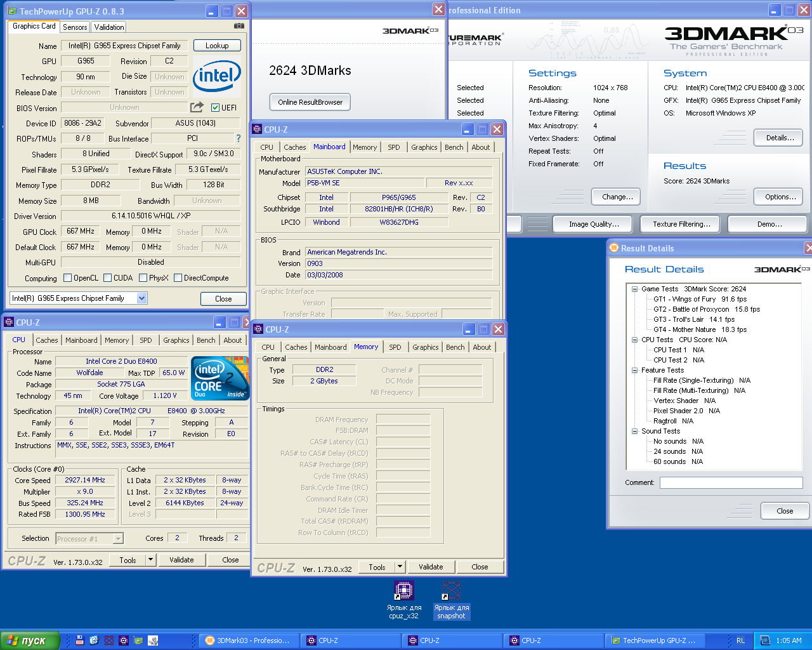Screen dimensions: 812x650
Task: Click the Comment input field
Action: [731, 482]
